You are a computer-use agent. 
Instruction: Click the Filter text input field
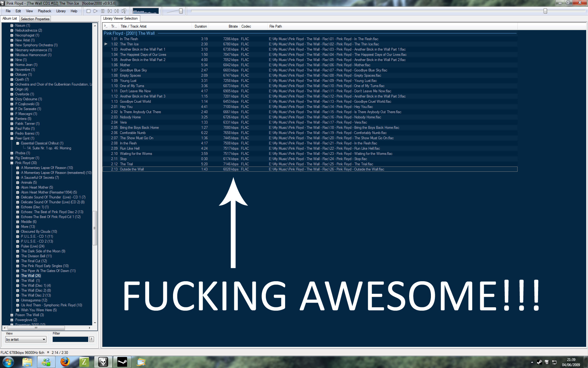(x=70, y=339)
